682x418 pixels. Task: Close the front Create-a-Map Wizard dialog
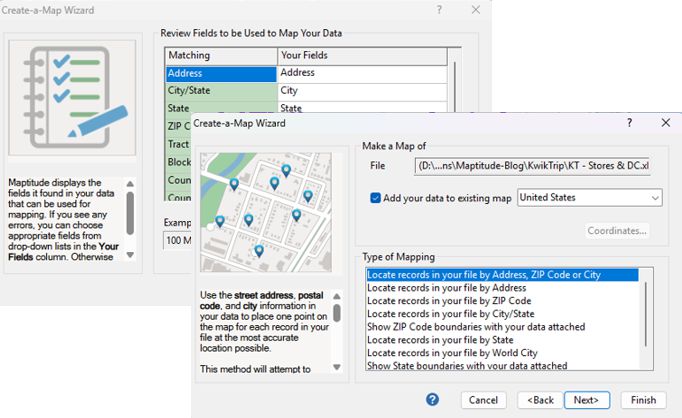(665, 122)
